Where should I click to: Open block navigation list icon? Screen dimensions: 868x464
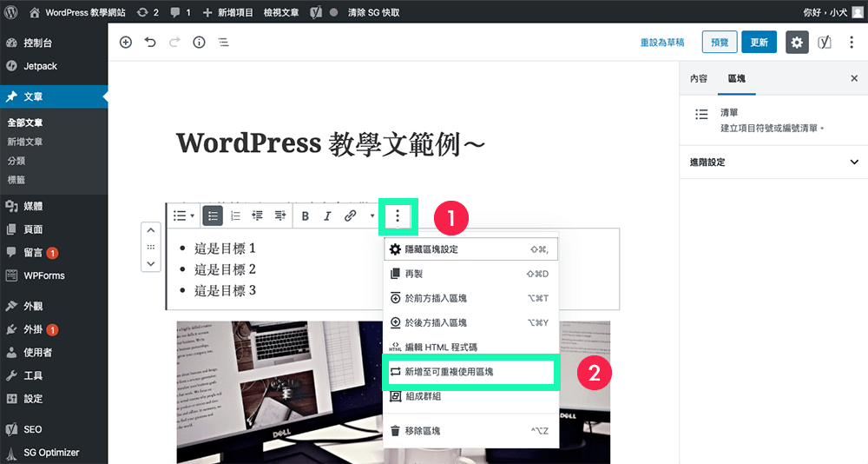(223, 42)
